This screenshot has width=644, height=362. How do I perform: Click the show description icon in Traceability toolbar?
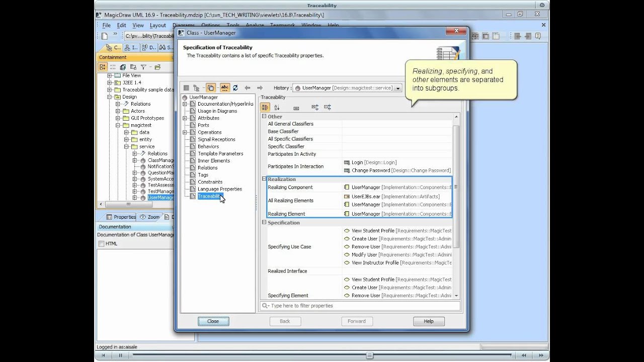pos(296,108)
